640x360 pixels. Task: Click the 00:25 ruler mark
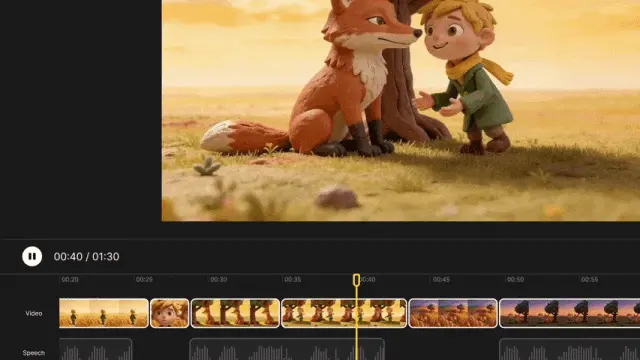coord(144,280)
